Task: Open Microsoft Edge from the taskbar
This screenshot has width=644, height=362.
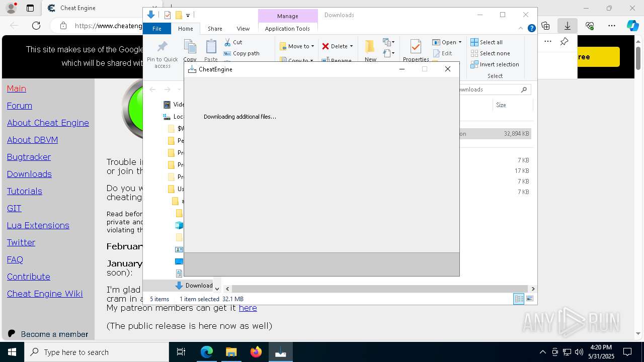Action: tap(207, 352)
